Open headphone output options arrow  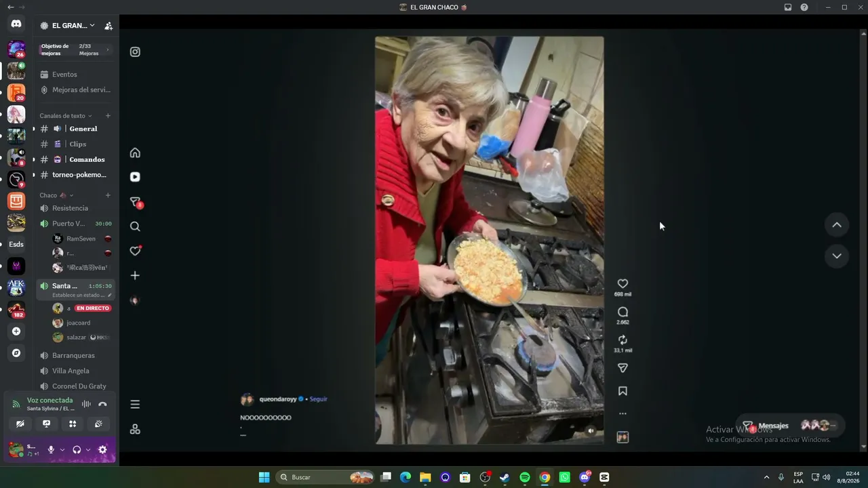[88, 449]
